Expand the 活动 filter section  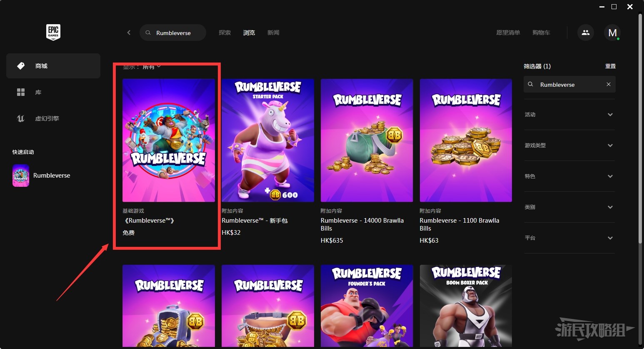point(569,115)
